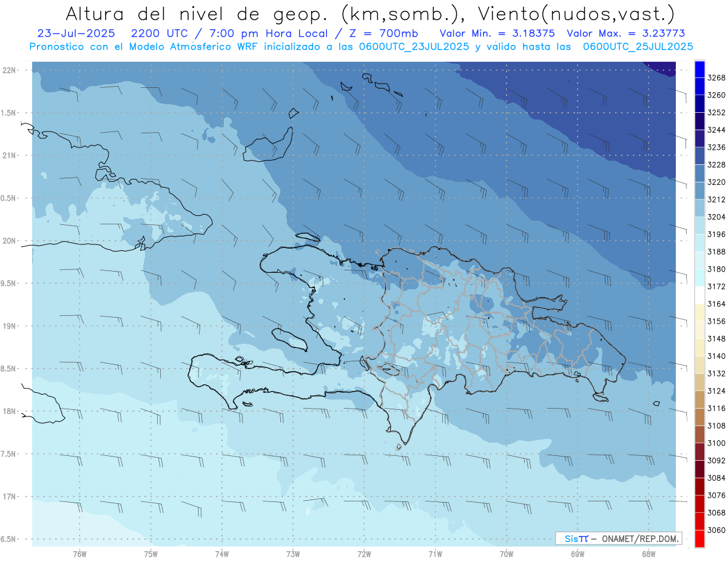This screenshot has width=728, height=562.
Task: Select the "Valor Min. = 3.18375" value
Action: pyautogui.click(x=496, y=33)
